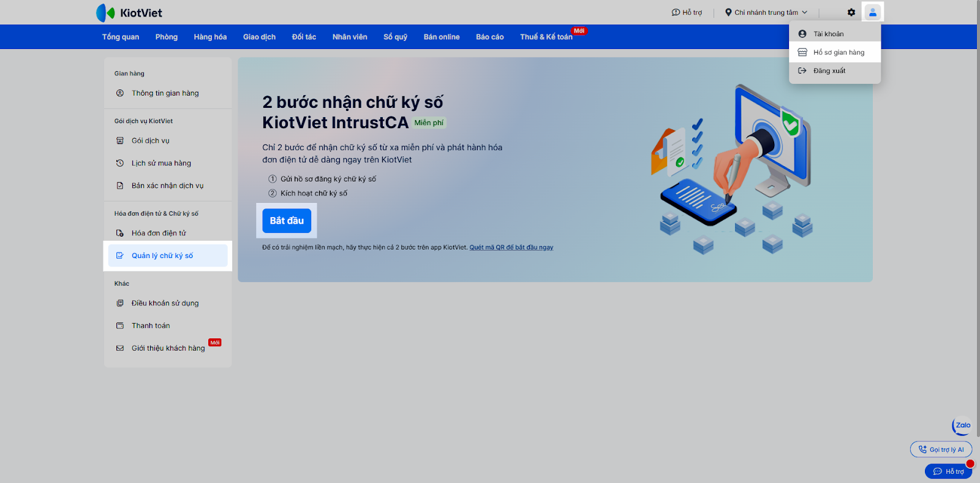Click the Tài khoản profile icon

(802, 34)
